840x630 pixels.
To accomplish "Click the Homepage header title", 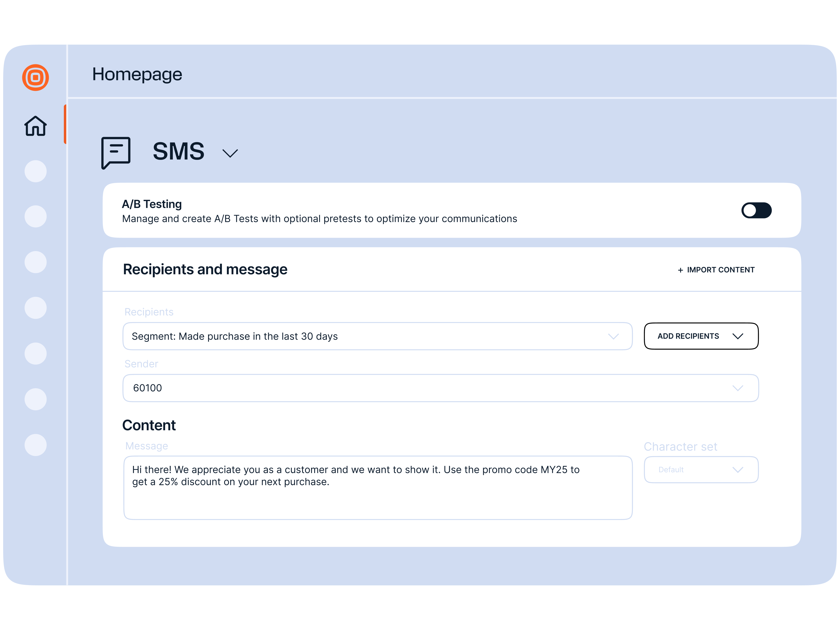I will (137, 75).
